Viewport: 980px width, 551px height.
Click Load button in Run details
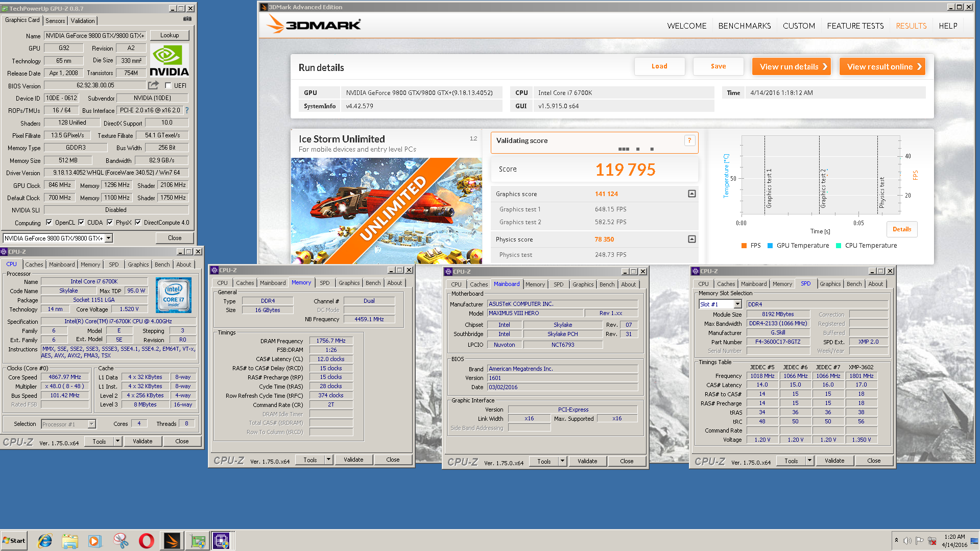pos(659,66)
